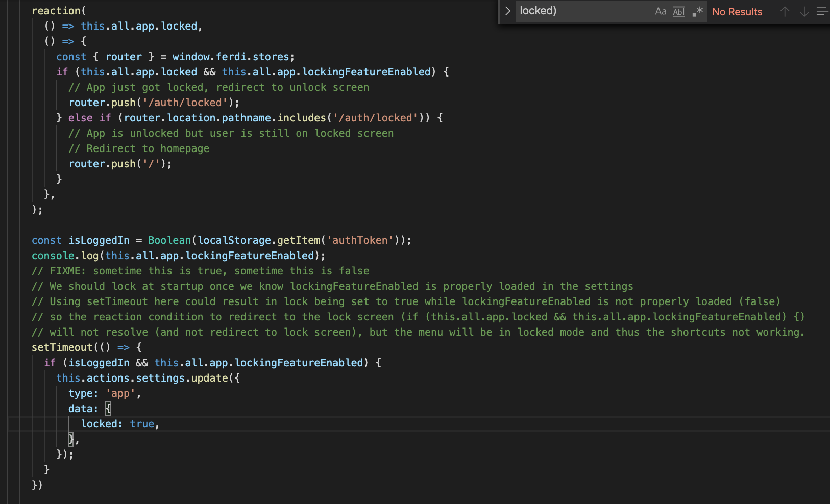Viewport: 830px width, 504px height.
Task: Click comment starting "// will not resolve"
Action: click(419, 332)
